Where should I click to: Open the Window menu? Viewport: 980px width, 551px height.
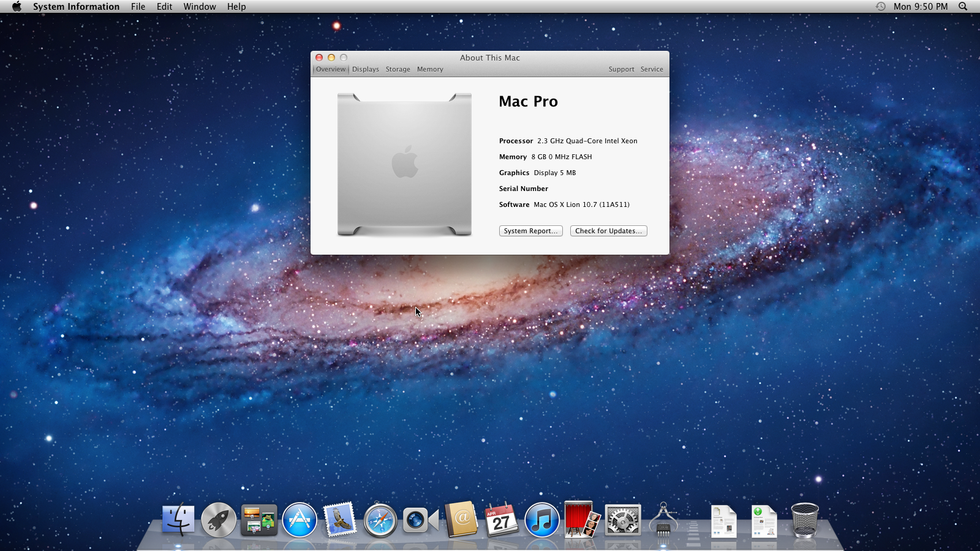tap(200, 7)
